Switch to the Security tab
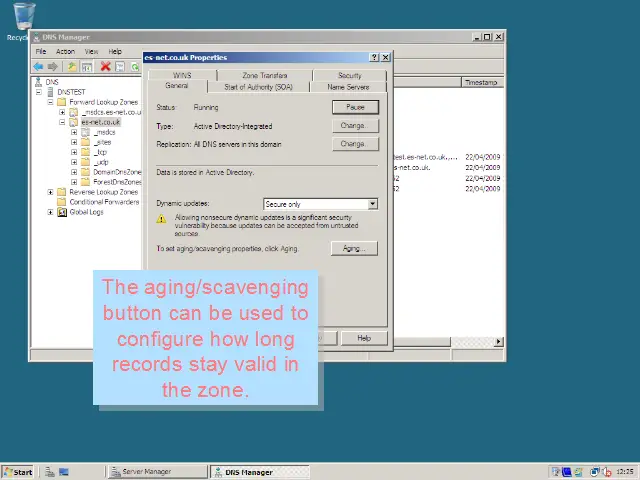The image size is (640, 480). 350,75
